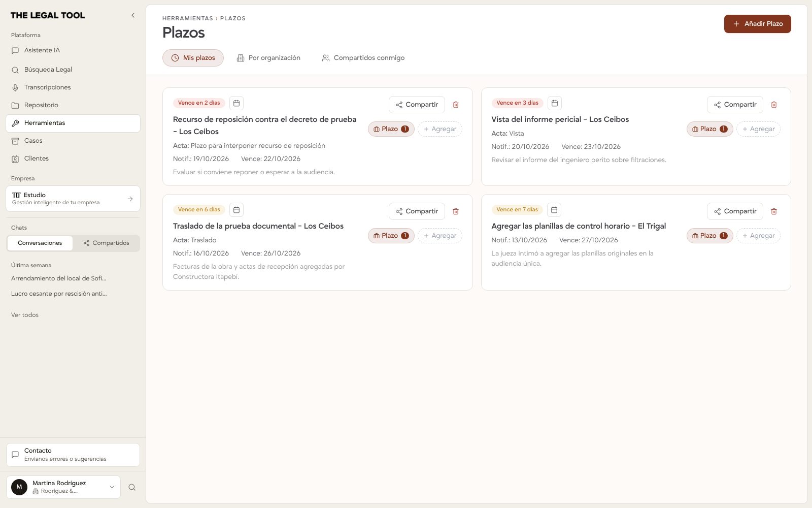Click the search icon beside user profile
Screen dimensions: 812x508
click(x=132, y=487)
